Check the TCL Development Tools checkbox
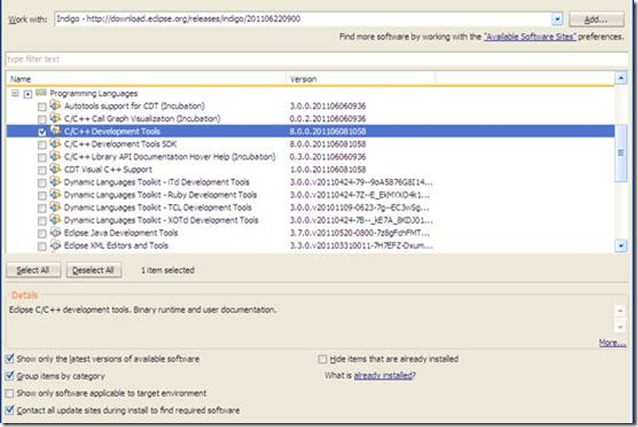The height and width of the screenshot is (427, 638). point(42,208)
